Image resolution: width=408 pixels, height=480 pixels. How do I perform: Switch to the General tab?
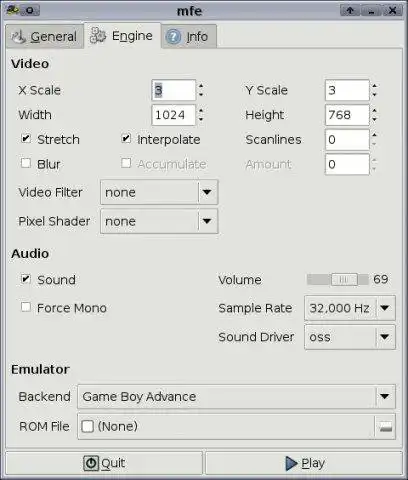coord(44,36)
